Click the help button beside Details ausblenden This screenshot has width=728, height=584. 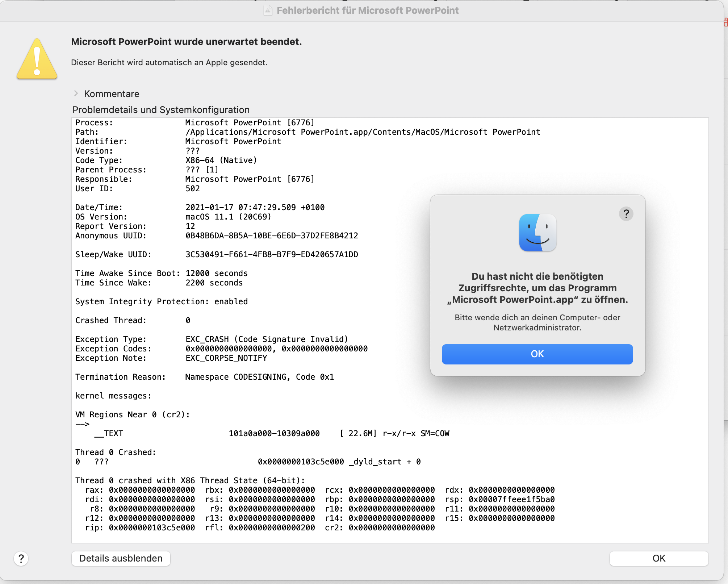coord(21,559)
